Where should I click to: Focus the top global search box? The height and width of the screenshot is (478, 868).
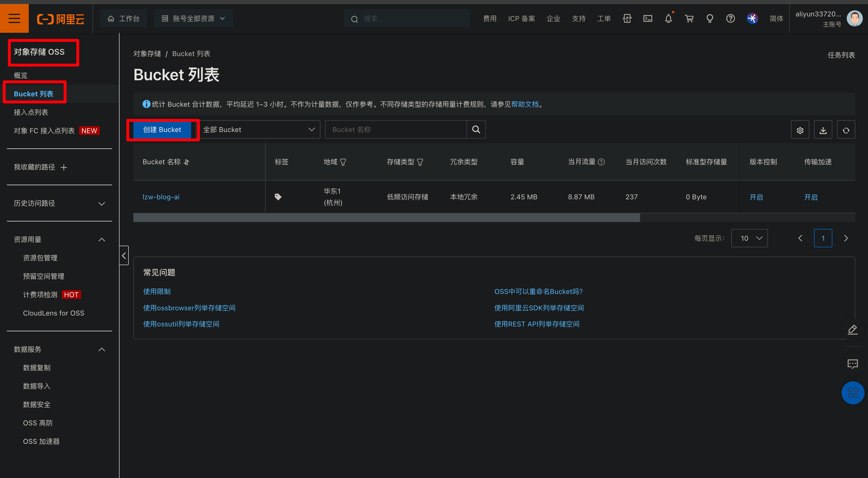(x=407, y=18)
